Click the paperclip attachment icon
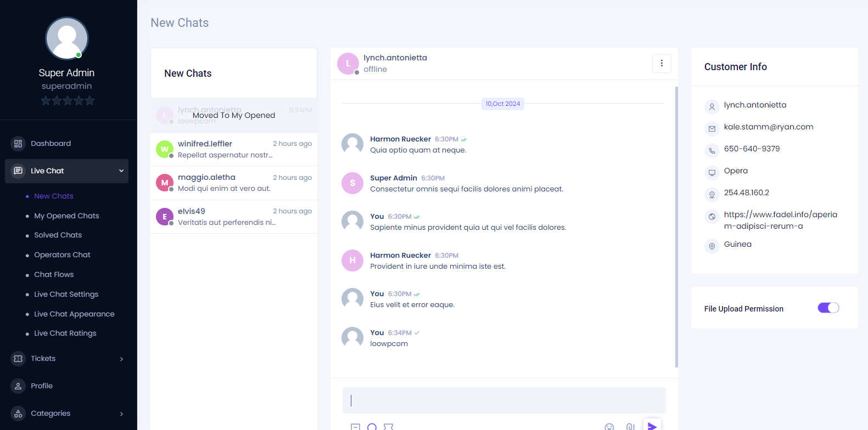Image resolution: width=868 pixels, height=430 pixels. 630,427
